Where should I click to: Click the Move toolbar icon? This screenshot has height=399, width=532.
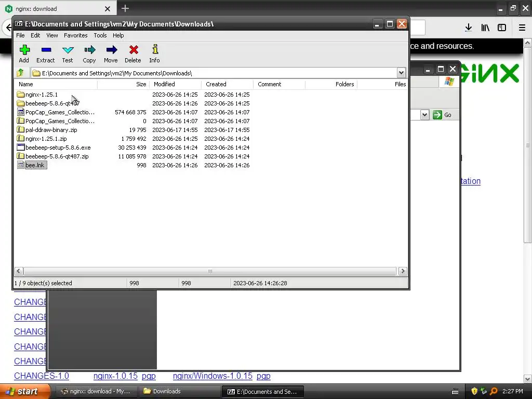point(111,50)
